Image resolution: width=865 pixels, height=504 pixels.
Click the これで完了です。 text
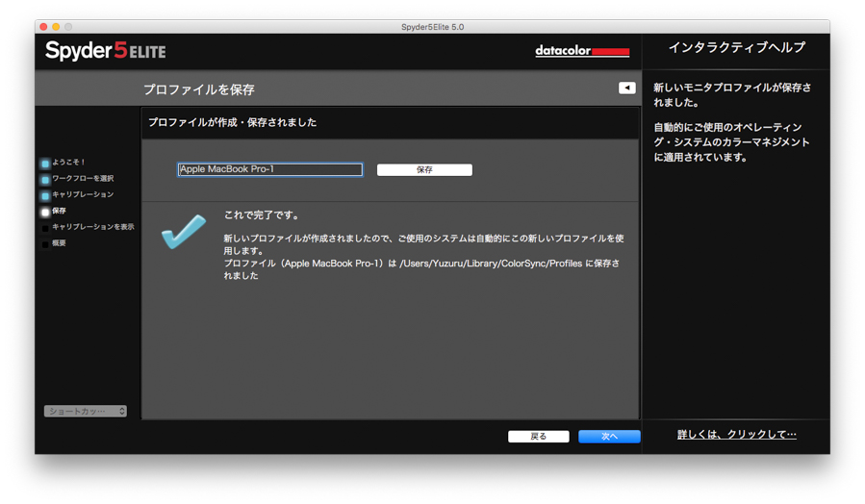[262, 215]
